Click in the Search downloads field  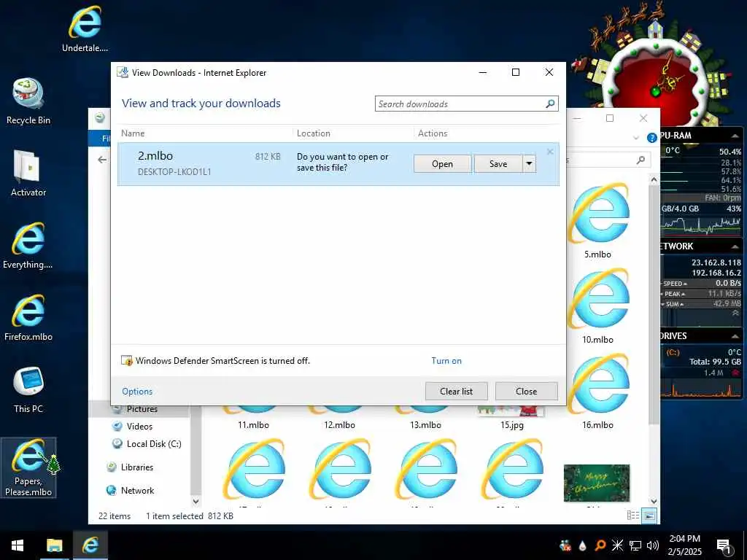460,104
